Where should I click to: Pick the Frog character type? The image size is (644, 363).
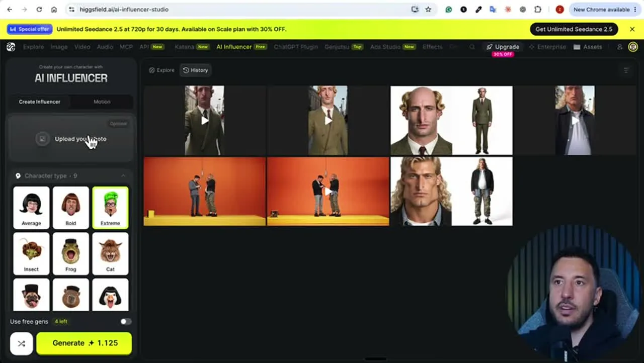click(71, 253)
